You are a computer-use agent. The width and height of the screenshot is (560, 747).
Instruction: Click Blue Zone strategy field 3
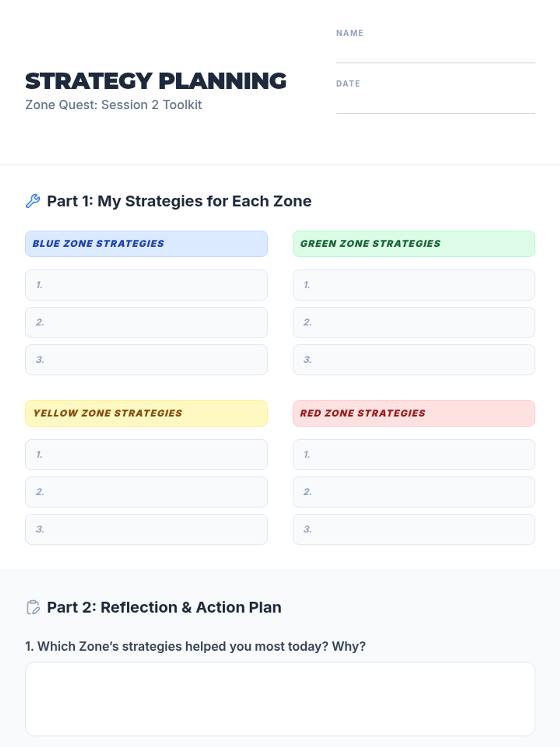tap(146, 359)
